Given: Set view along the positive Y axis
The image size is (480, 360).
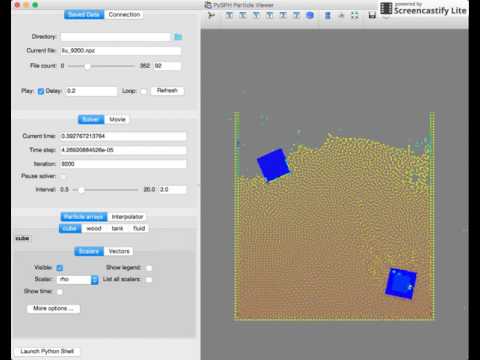Looking at the screenshot, I should 256,15.
